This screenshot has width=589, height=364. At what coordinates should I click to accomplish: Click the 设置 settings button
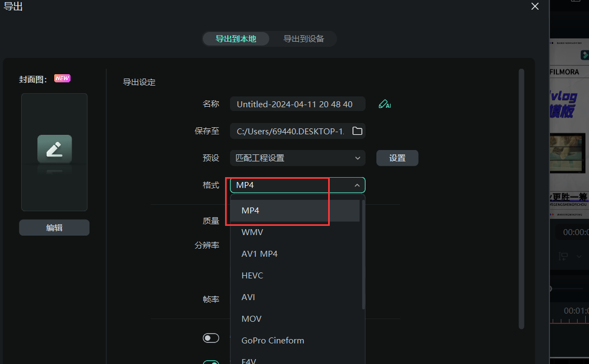coord(397,158)
